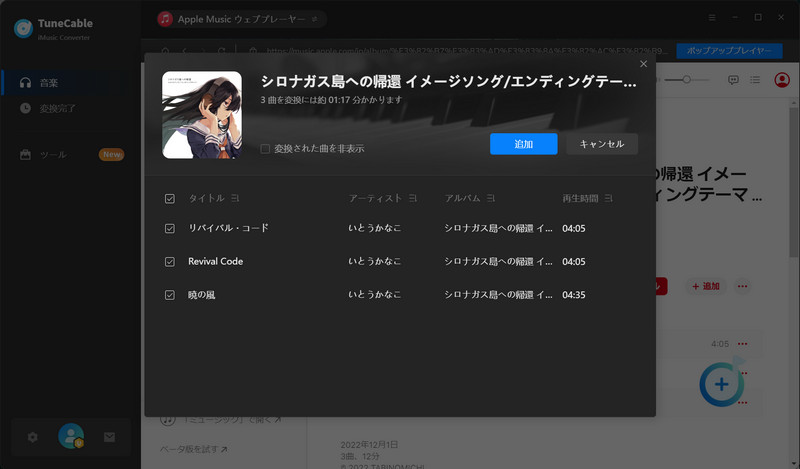Sort by the アーティスト column sort icon

(x=413, y=198)
